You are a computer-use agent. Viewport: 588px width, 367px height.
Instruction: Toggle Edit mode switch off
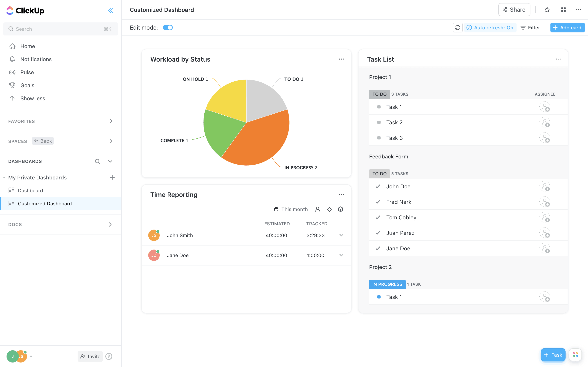coord(168,28)
